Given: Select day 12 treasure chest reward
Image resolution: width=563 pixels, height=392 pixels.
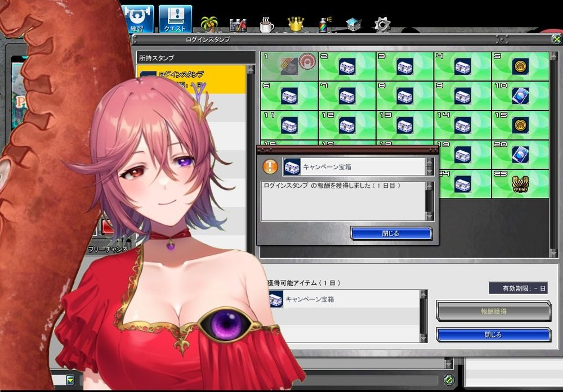Looking at the screenshot, I should tap(347, 125).
